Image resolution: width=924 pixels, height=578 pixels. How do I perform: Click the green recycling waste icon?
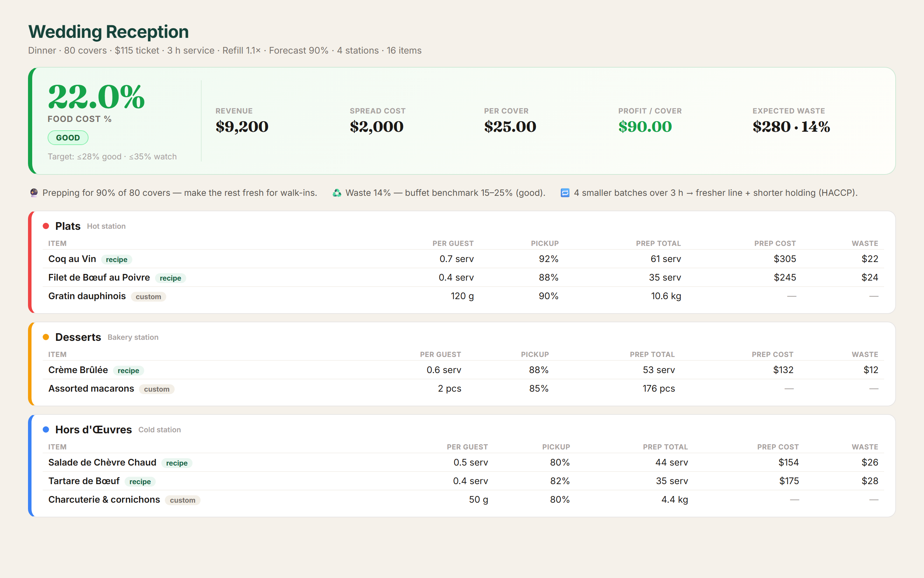[x=337, y=193]
